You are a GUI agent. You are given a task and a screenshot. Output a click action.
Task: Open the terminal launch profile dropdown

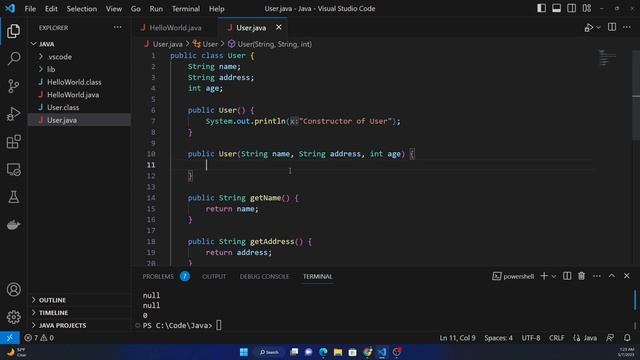point(554,276)
